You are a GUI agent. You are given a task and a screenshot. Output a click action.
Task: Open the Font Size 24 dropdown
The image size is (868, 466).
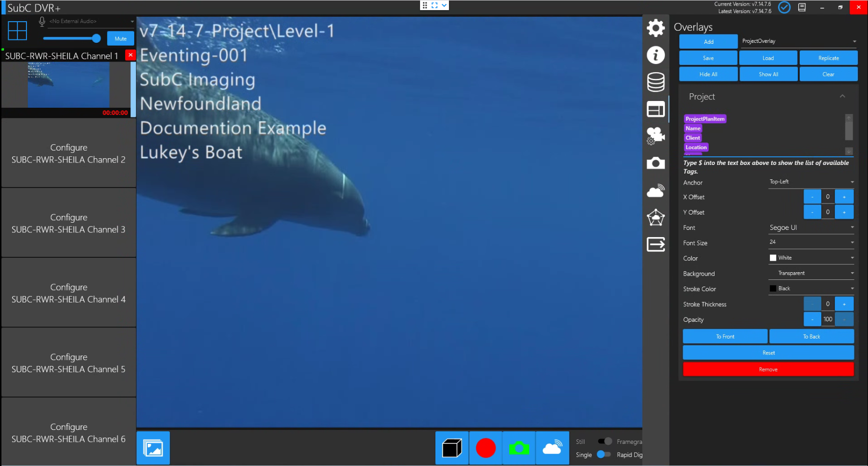click(x=811, y=242)
